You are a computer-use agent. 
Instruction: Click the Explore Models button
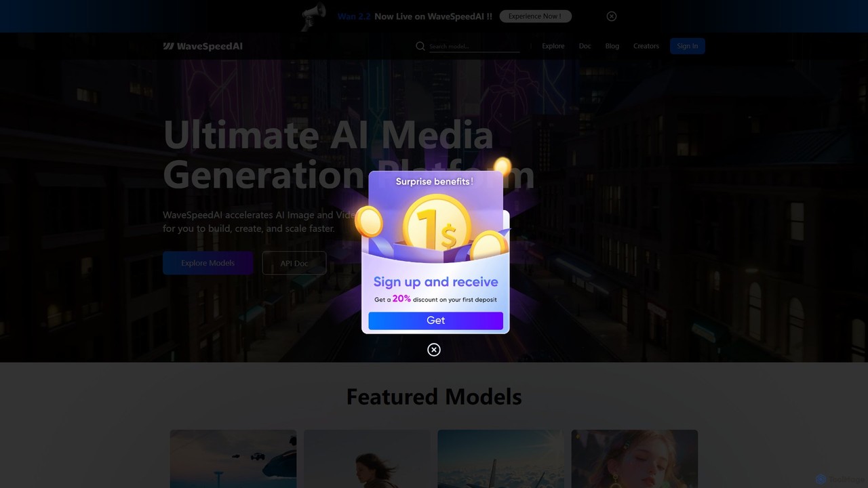pos(208,263)
